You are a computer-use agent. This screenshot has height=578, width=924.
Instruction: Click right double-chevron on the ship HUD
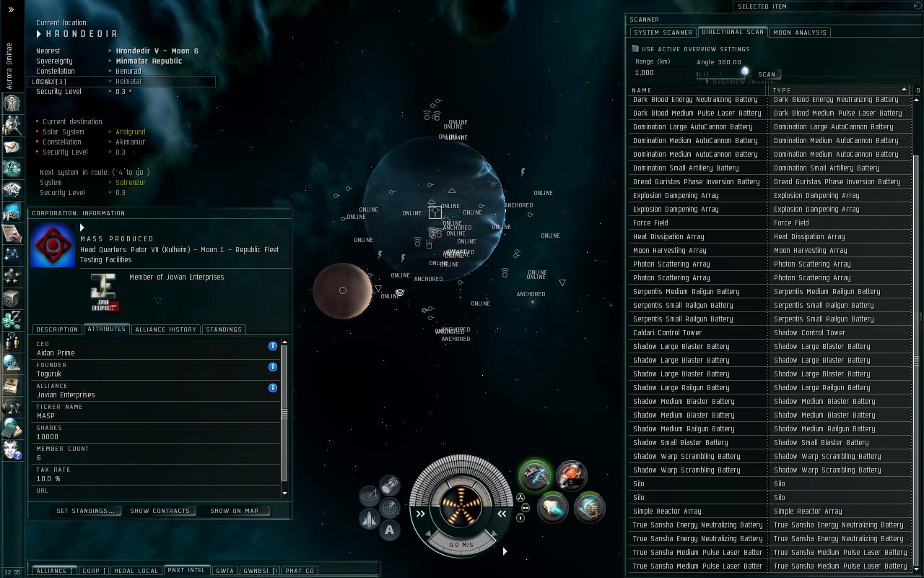[502, 514]
